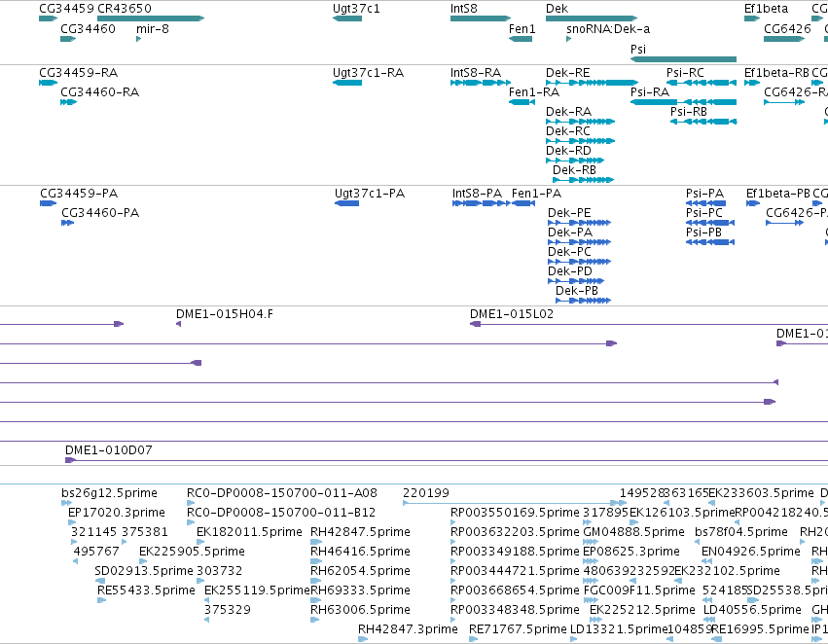Select the Dek-RD transcript model
This screenshot has height=644, width=828.
coord(575,161)
